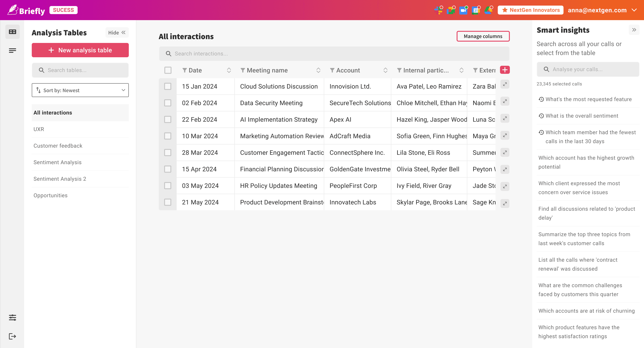The height and width of the screenshot is (348, 644).
Task: Click the red add column plus icon
Action: coord(505,70)
